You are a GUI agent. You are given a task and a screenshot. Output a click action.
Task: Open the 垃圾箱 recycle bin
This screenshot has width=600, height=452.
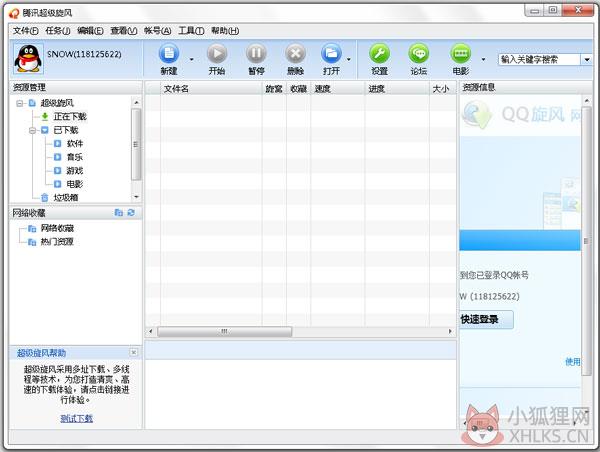(x=66, y=197)
